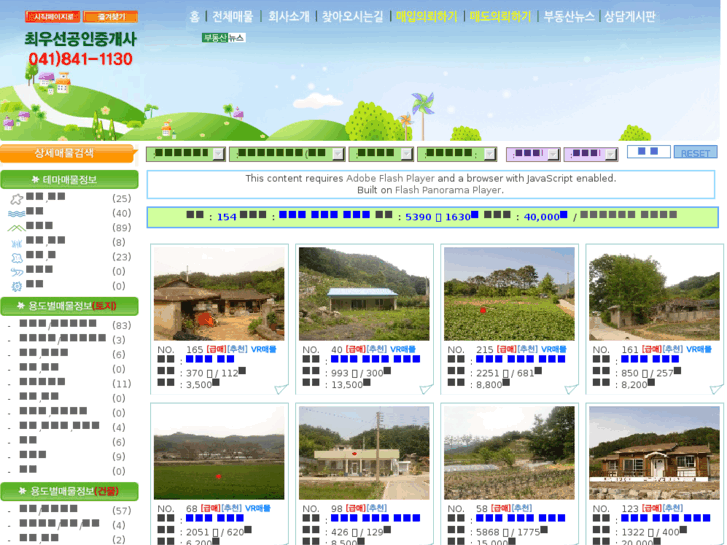Click the theme icon beside count (8)
This screenshot has height=545, width=727.
(17, 243)
